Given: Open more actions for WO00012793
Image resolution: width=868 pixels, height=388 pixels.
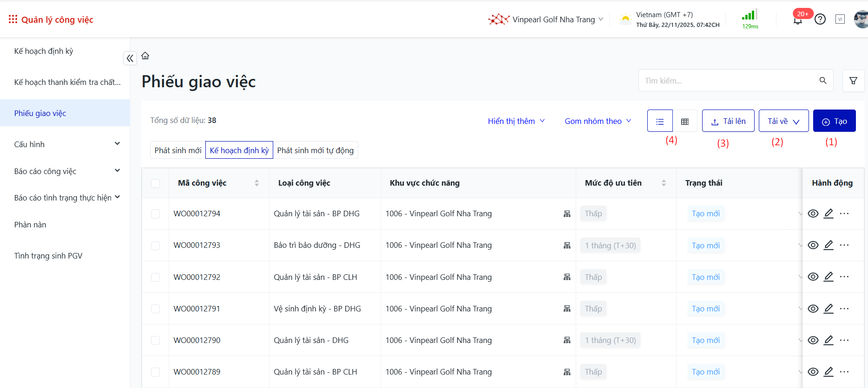Looking at the screenshot, I should click(x=844, y=245).
